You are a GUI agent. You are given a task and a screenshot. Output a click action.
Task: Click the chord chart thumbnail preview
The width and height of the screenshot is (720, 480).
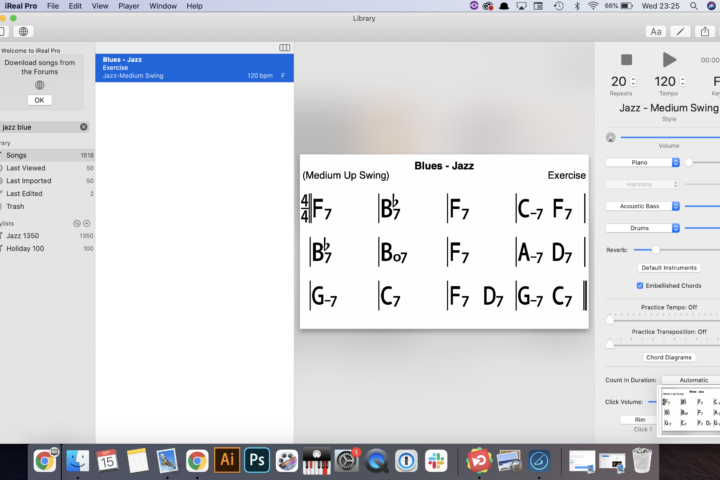tap(690, 411)
